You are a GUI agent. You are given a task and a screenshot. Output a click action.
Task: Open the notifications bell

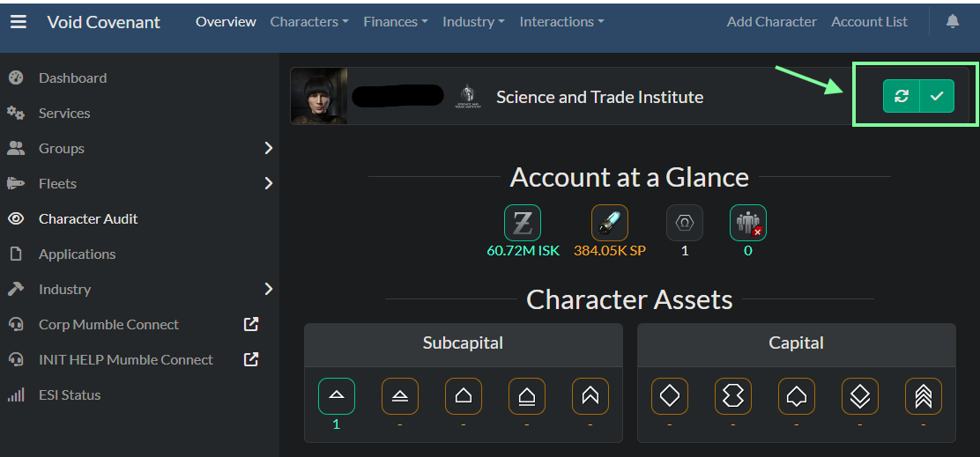pos(953,22)
